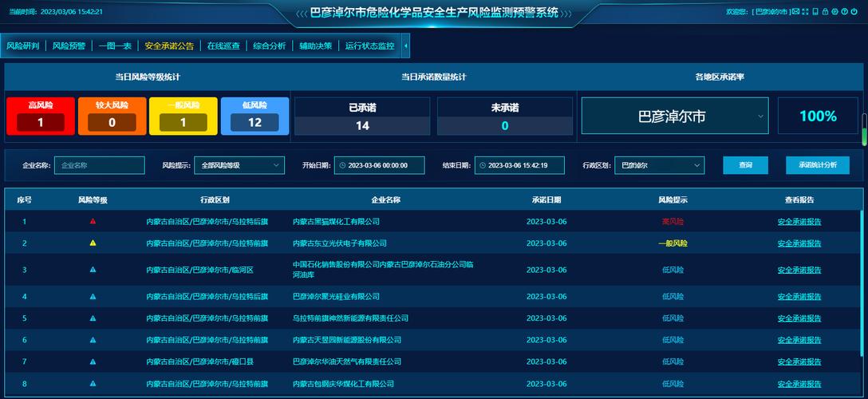Click the power logout icon
Screen dimensions: 868x399
pos(854,12)
